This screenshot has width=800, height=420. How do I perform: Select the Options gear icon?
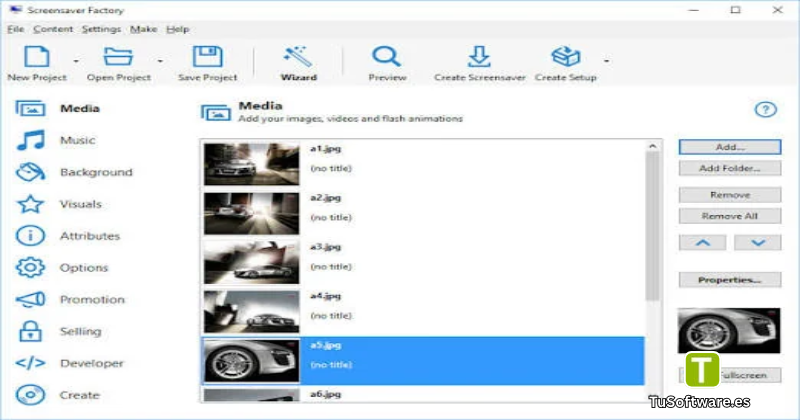30,267
